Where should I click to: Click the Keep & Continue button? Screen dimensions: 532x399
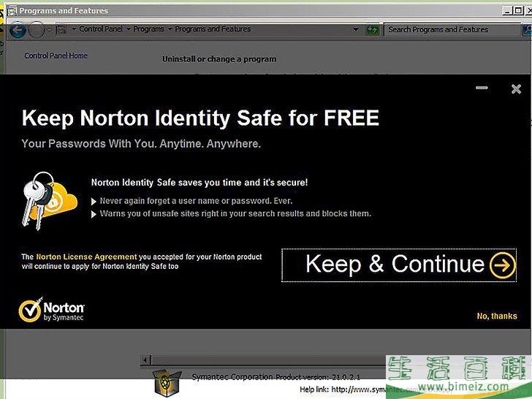[399, 265]
